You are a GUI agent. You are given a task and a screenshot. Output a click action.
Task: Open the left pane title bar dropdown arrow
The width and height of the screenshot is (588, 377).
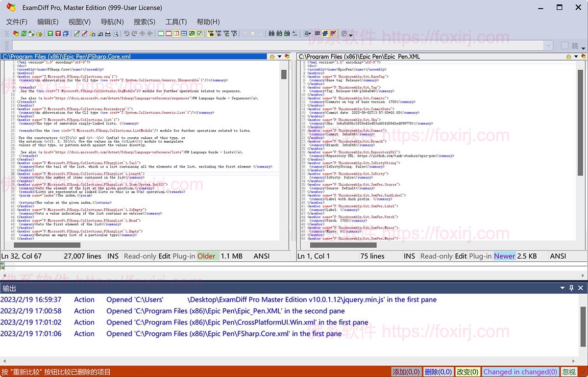click(x=279, y=56)
